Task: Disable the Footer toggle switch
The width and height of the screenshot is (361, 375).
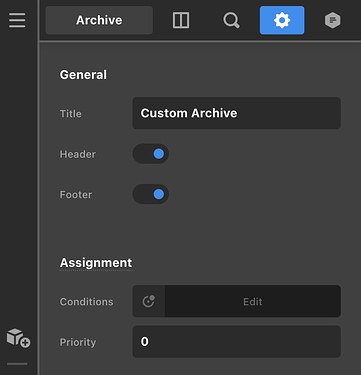Action: coord(151,194)
